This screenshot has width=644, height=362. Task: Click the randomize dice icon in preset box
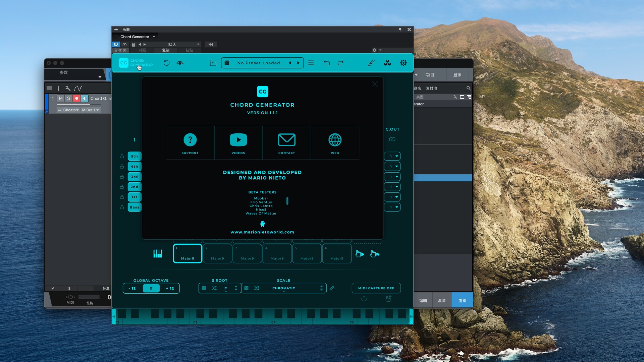[x=227, y=63]
